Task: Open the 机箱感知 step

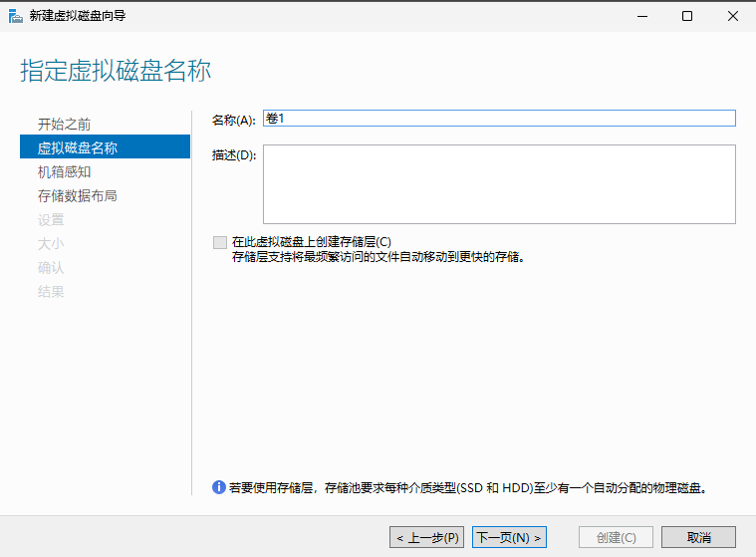Action: 64,171
